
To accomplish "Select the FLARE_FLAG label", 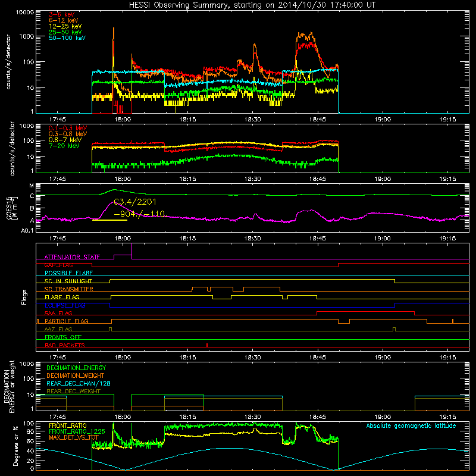I will pyautogui.click(x=62, y=297).
